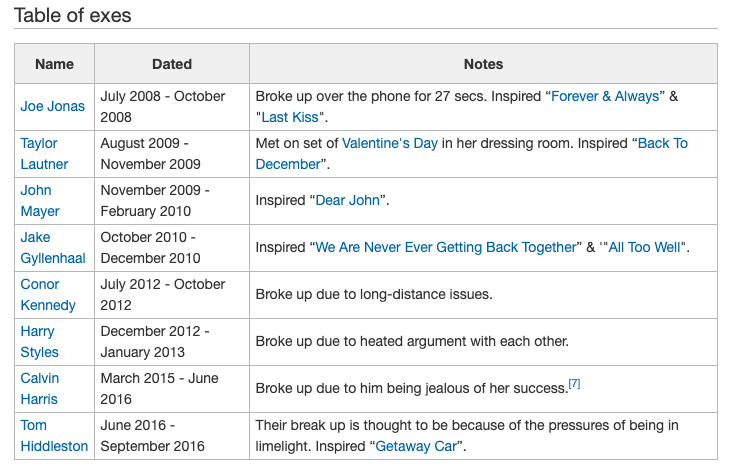This screenshot has height=466, width=734.
Task: Click the Dated column header
Action: [172, 64]
